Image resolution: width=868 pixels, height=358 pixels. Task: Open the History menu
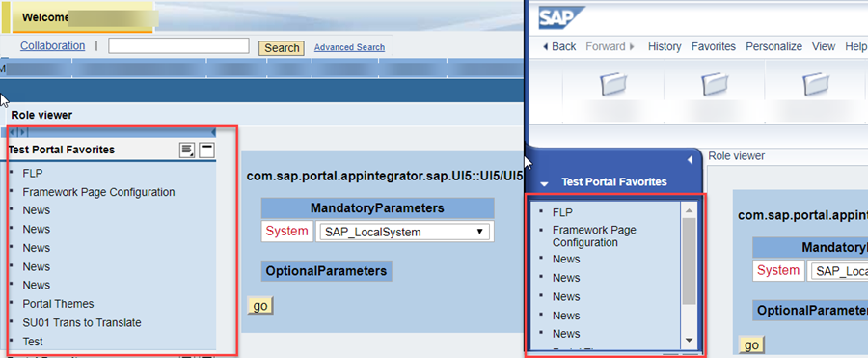pyautogui.click(x=665, y=46)
